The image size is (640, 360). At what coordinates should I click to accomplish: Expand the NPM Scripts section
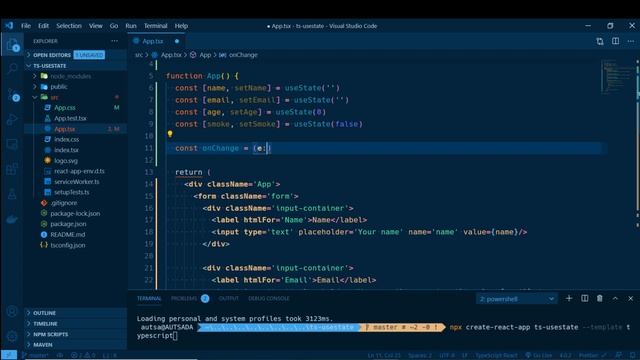[x=76, y=334]
